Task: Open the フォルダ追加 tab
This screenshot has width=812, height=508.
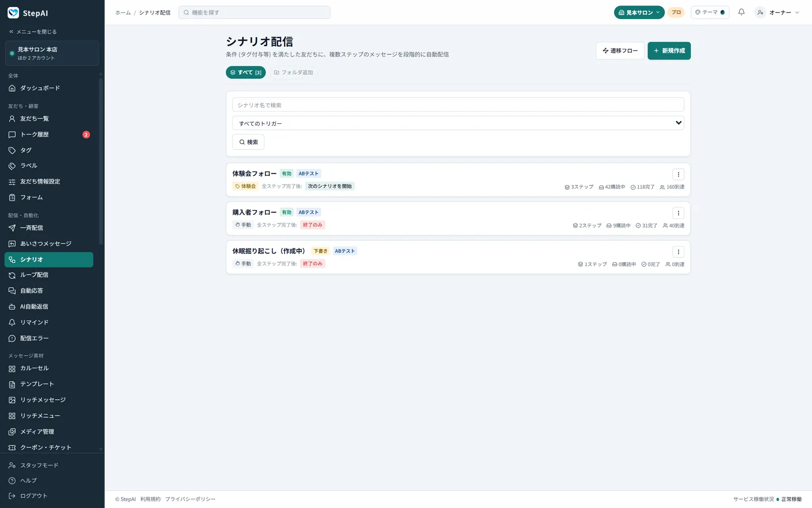Action: click(x=293, y=72)
